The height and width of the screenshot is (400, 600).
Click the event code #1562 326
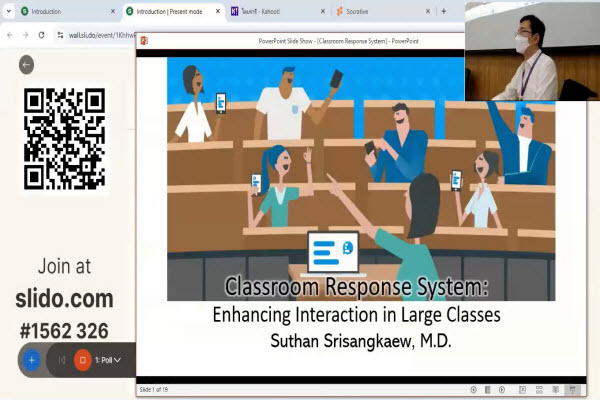[64, 331]
